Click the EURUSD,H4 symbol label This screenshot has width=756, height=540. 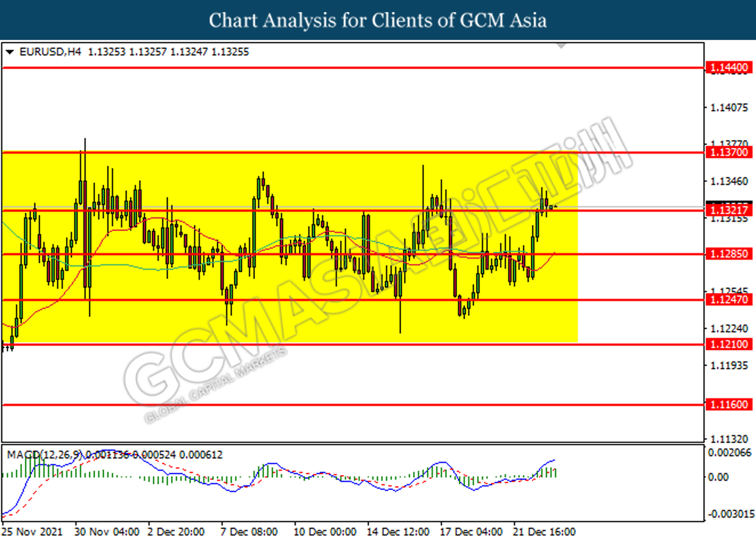(50, 52)
